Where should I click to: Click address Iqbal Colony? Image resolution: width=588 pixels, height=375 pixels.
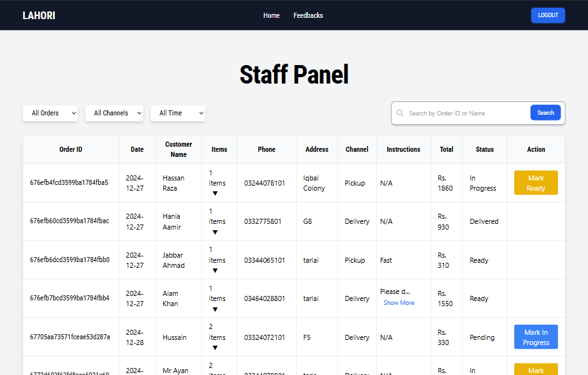(314, 183)
